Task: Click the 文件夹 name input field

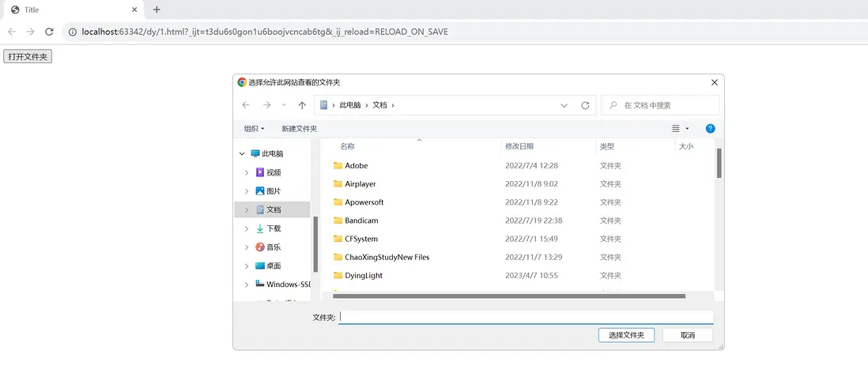Action: (526, 317)
